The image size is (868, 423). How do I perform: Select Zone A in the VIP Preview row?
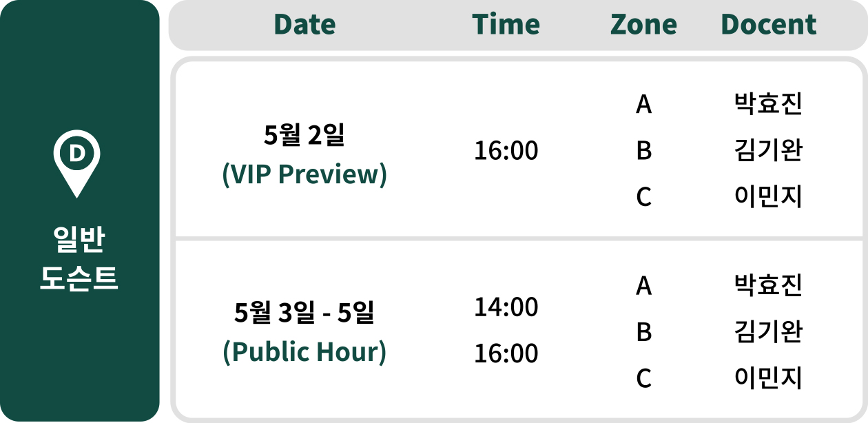point(643,105)
